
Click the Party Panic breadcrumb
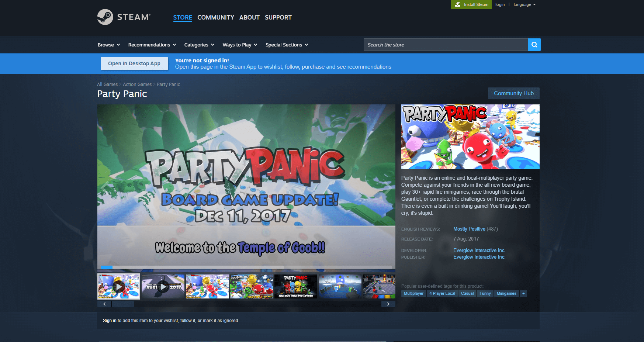coord(169,84)
